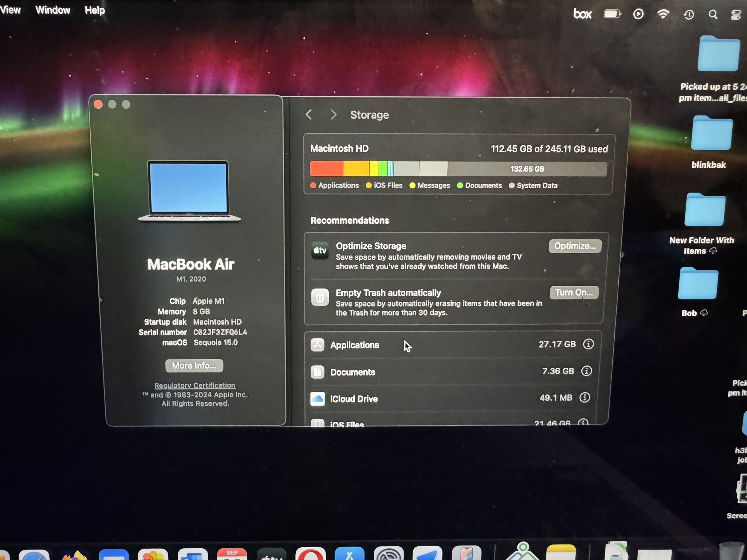Click the info icon for Applications
Screen dimensions: 747x560
click(x=588, y=344)
